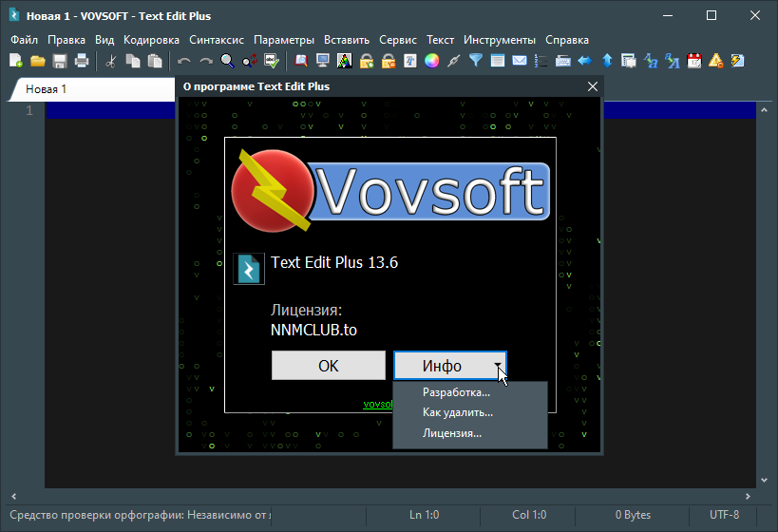
Task: Click the keyboard toolbar icon
Action: tap(562, 61)
